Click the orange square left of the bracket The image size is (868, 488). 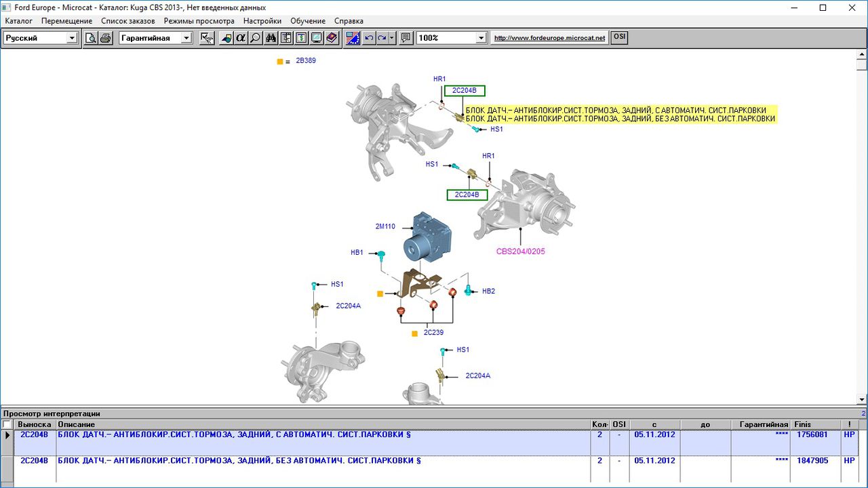pyautogui.click(x=380, y=293)
